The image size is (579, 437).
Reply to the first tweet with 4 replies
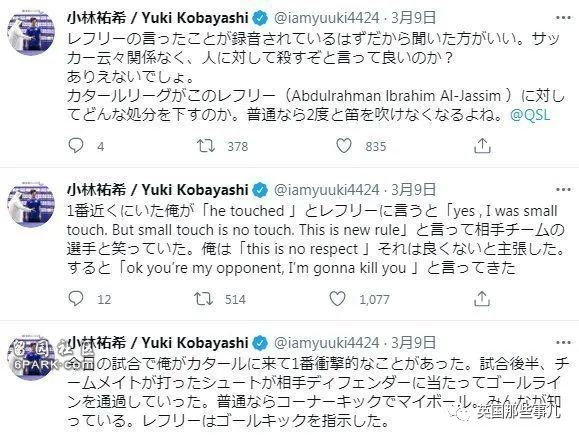(x=76, y=146)
